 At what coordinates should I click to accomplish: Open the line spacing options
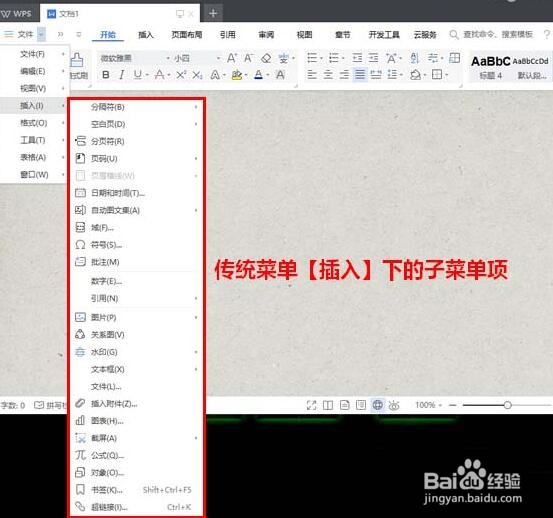[392, 75]
